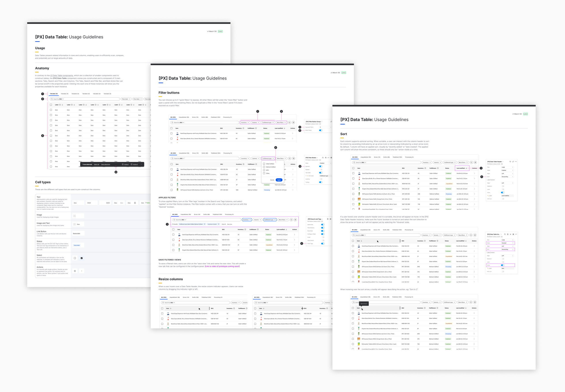This screenshot has width=565, height=392.
Task: Check the Seller fulfilled checkbox in the filter menu
Action: coord(264,164)
